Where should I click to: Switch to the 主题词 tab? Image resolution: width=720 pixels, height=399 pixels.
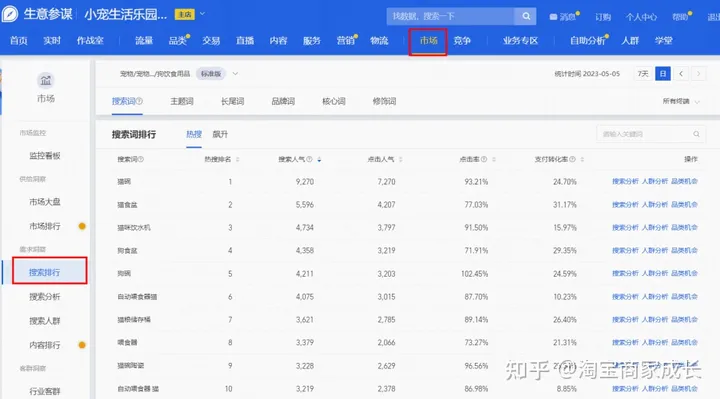182,101
